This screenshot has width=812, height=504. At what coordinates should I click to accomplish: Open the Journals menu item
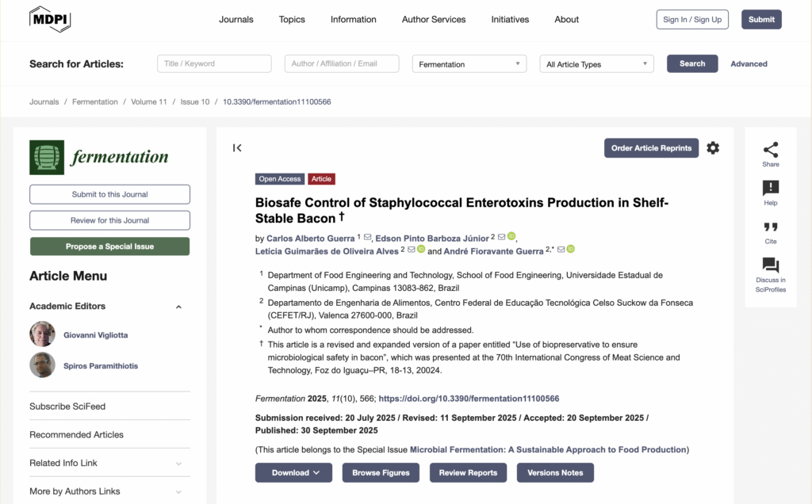click(236, 20)
